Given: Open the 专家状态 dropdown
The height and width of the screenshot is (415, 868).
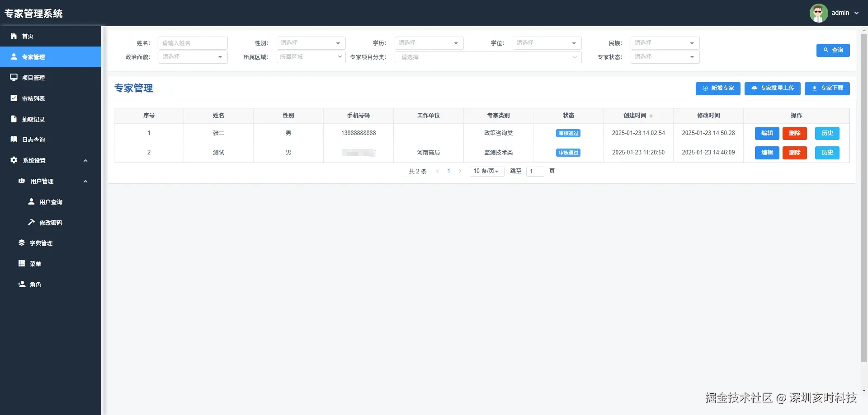Looking at the screenshot, I should 665,57.
